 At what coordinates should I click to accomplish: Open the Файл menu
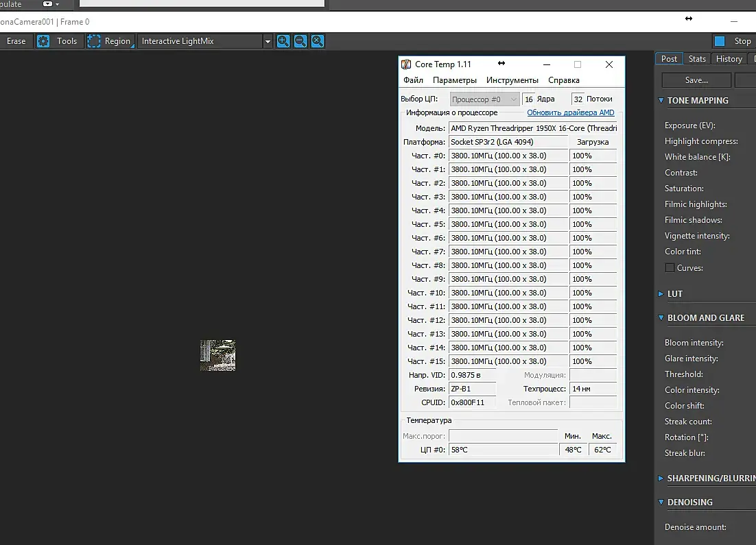point(413,80)
